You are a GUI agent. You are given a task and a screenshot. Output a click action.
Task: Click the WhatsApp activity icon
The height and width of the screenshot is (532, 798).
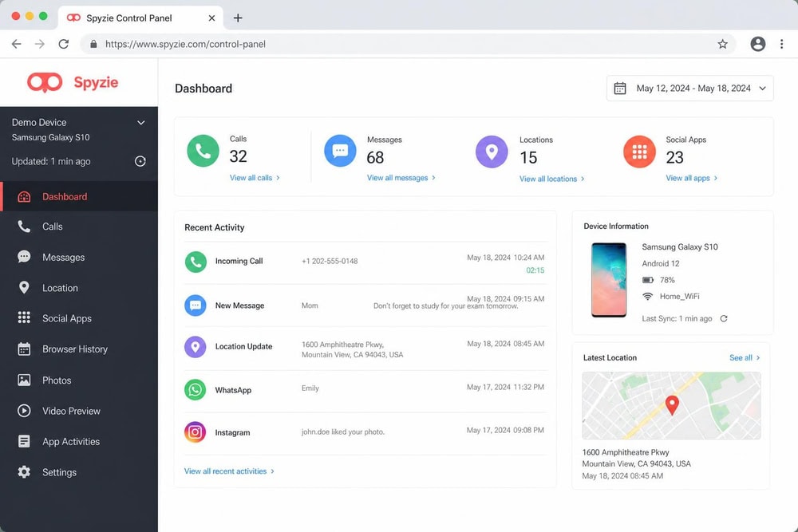196,390
